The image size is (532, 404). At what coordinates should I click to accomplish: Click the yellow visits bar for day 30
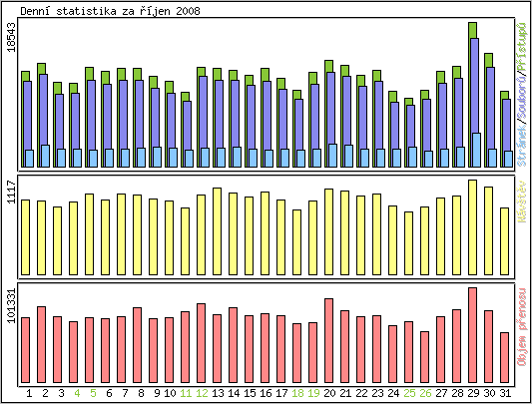[x=488, y=230]
